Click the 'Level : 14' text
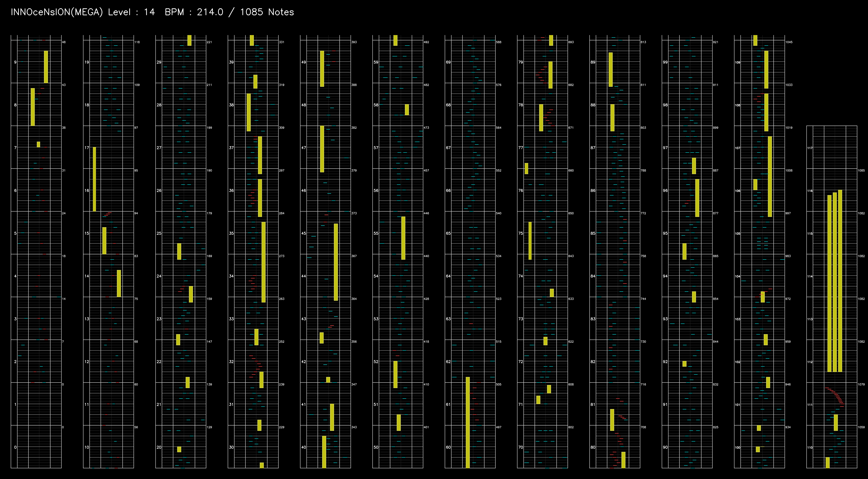Image resolution: width=868 pixels, height=479 pixels. (x=131, y=12)
